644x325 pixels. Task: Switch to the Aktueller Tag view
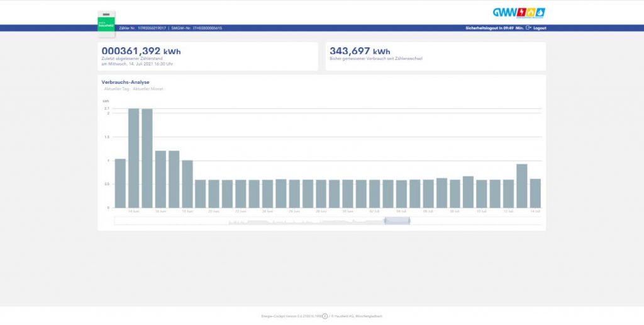116,89
